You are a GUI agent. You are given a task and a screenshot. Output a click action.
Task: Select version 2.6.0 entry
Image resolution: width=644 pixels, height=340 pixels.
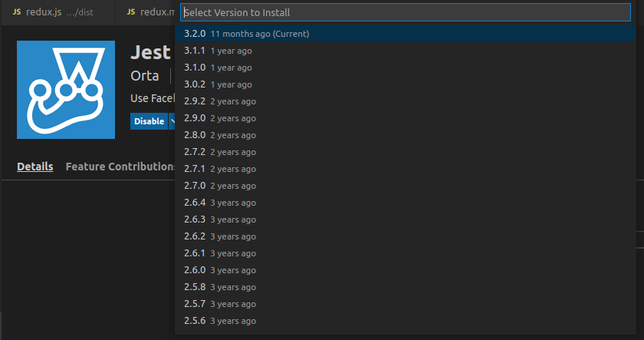point(406,269)
